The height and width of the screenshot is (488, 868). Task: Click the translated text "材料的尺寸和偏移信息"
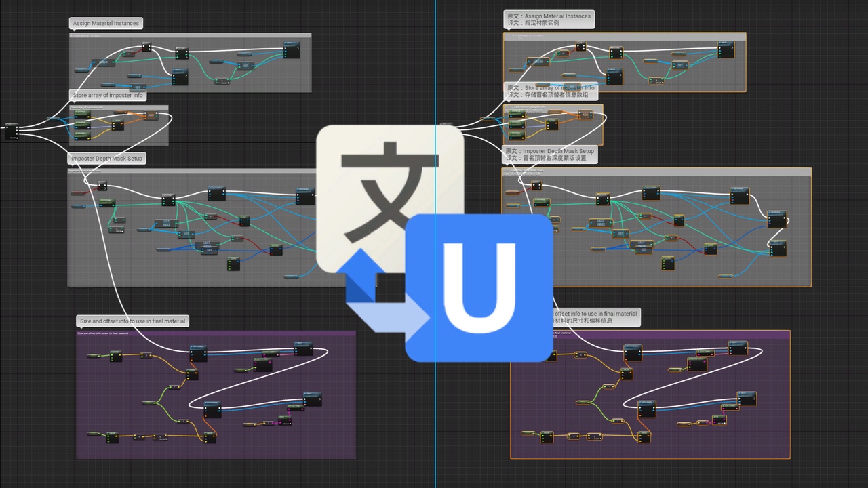click(x=584, y=321)
